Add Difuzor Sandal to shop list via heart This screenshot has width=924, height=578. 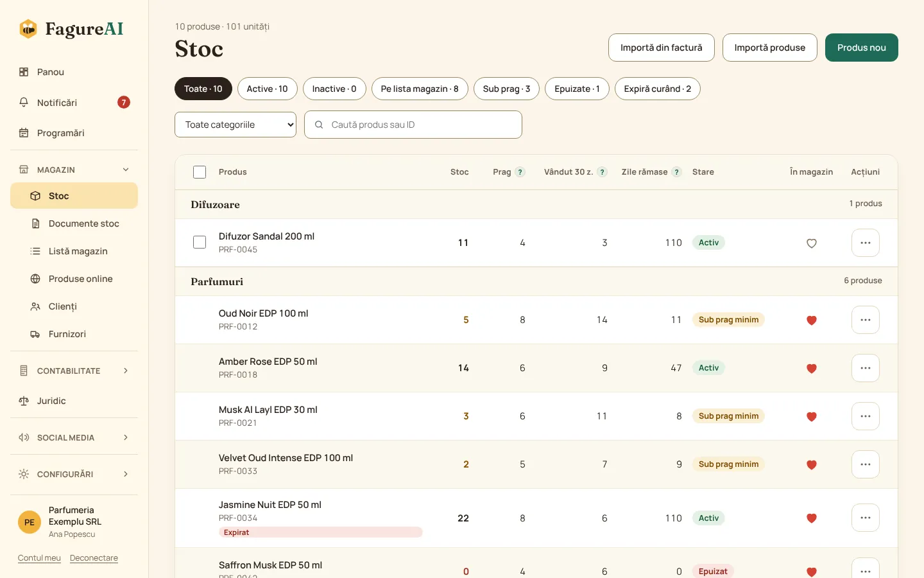[812, 243]
